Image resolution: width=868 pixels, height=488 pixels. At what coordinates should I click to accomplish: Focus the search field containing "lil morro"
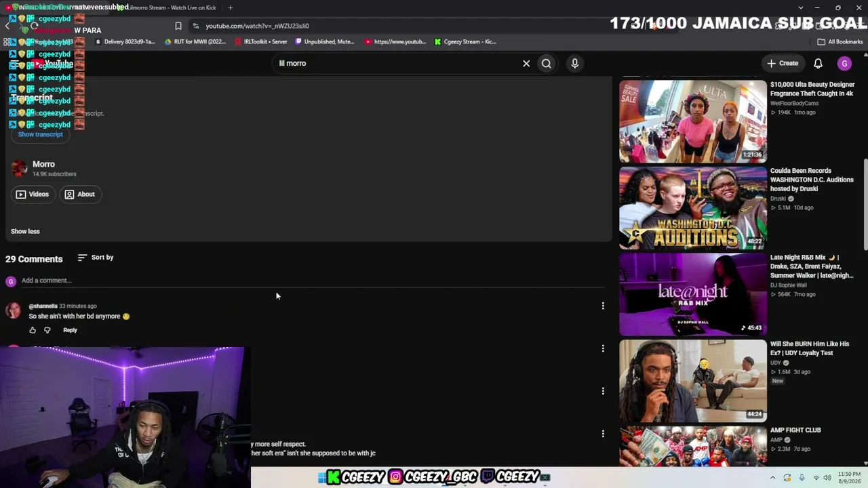[x=397, y=63]
